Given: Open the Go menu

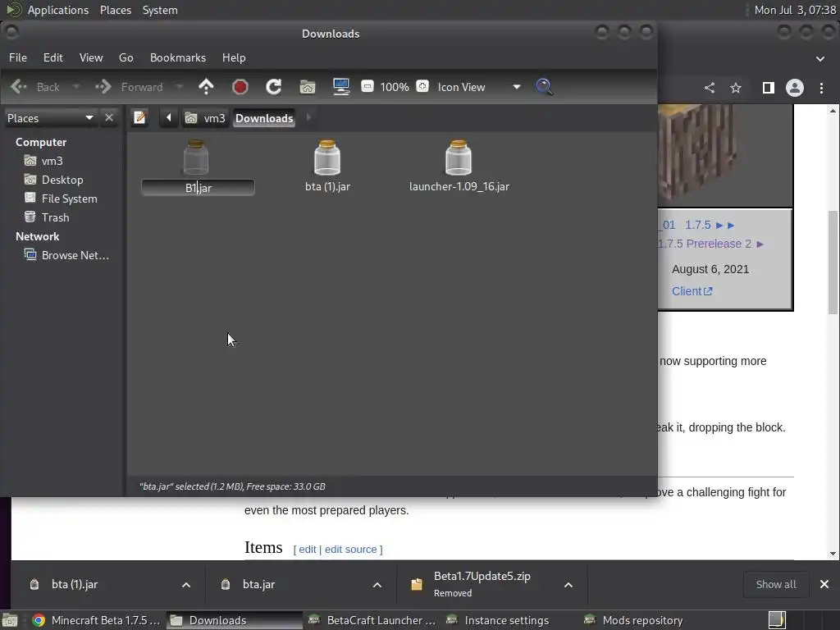Looking at the screenshot, I should [x=126, y=57].
